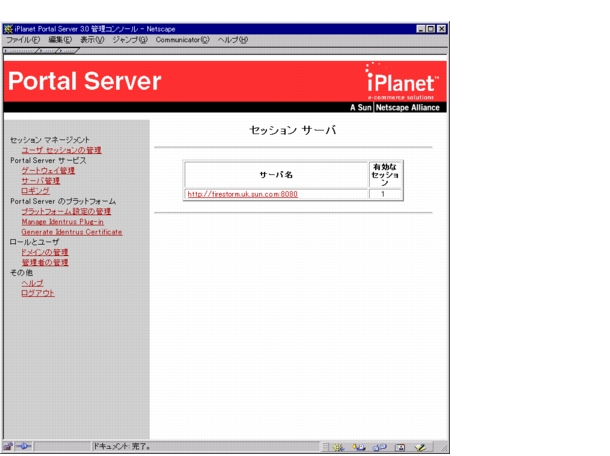Expand the first collapsed toolbar tab
This screenshot has height=456, width=610.
[x=21, y=51]
